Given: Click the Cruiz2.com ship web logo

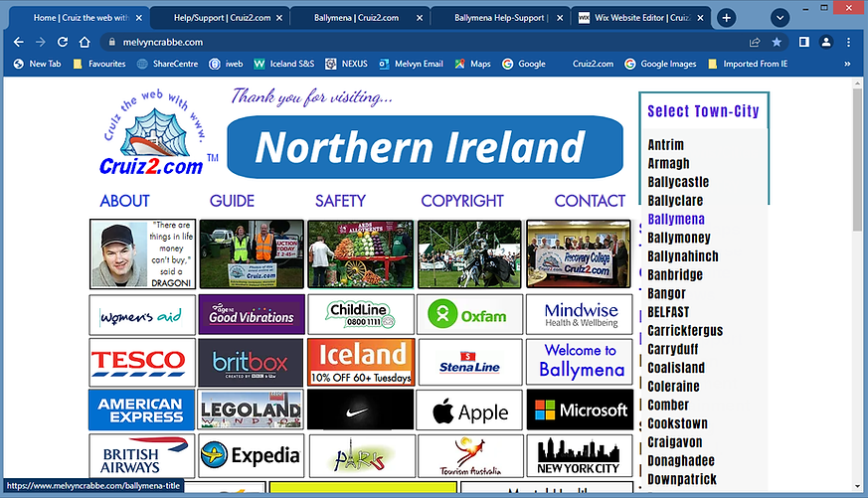Looking at the screenshot, I should coord(155,133).
